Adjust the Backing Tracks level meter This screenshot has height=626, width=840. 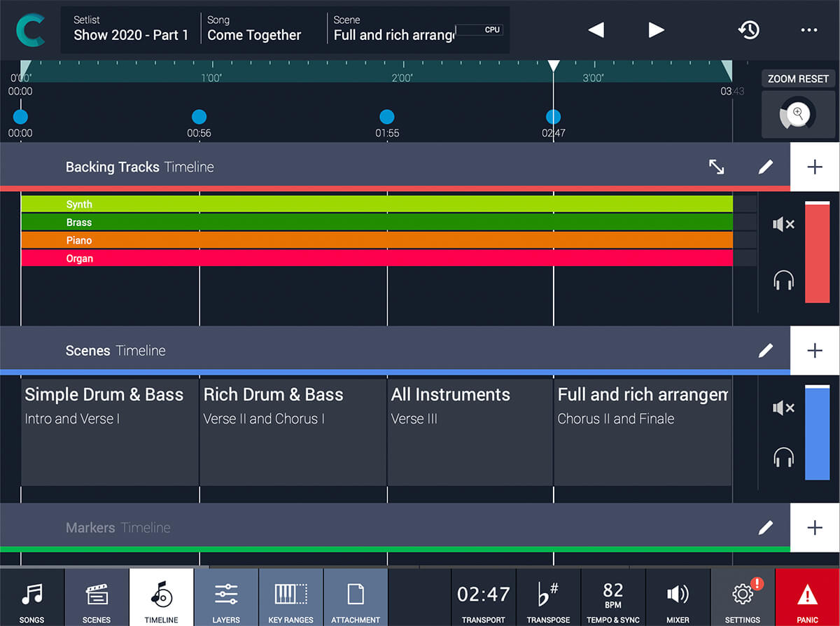(817, 252)
